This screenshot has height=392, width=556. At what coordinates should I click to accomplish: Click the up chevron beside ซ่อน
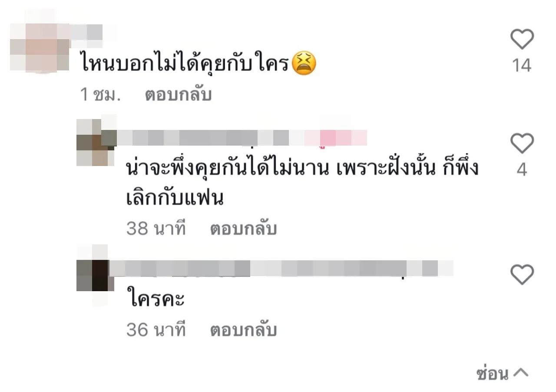[520, 372]
